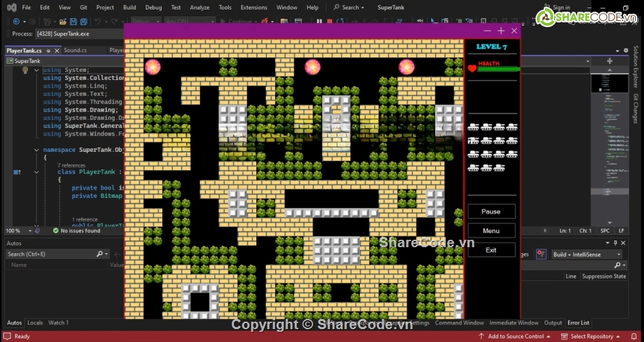Open the Build + IntelliSense dropdown
Screen dimensions: 644x342
pos(587,254)
